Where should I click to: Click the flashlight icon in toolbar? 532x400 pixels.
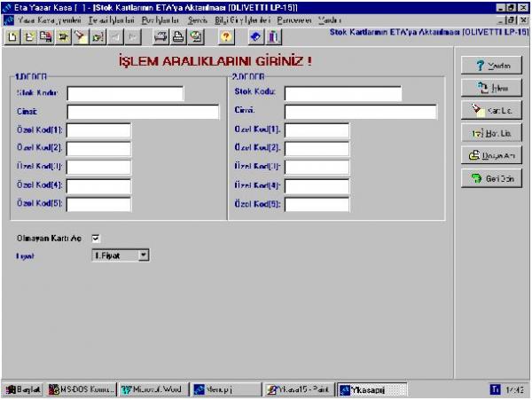tap(81, 37)
